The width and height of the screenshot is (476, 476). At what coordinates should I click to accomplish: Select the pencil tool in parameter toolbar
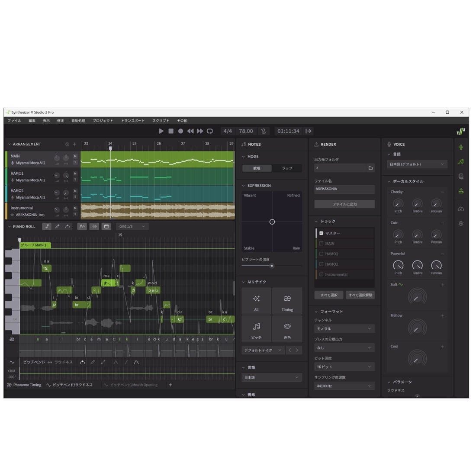(93, 362)
